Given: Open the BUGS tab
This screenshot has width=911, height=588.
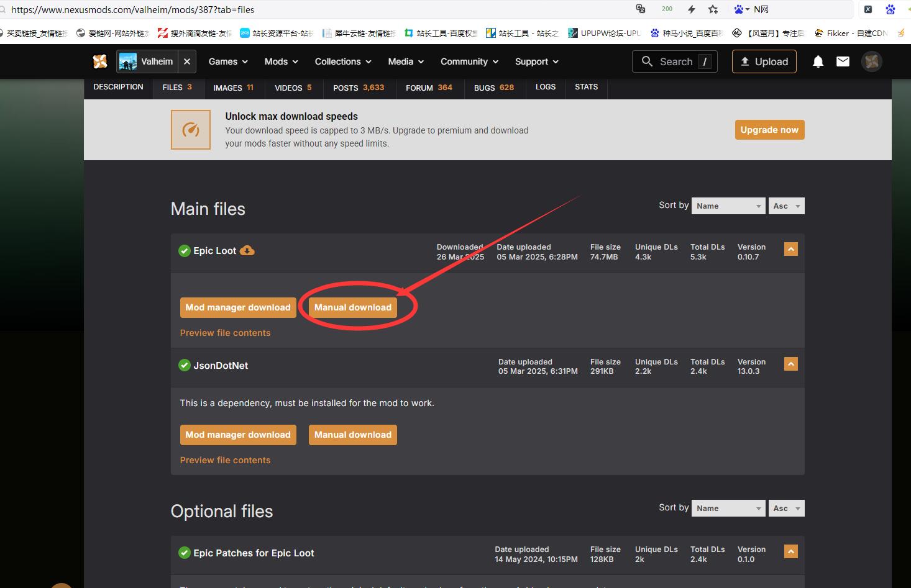Looking at the screenshot, I should tap(494, 88).
